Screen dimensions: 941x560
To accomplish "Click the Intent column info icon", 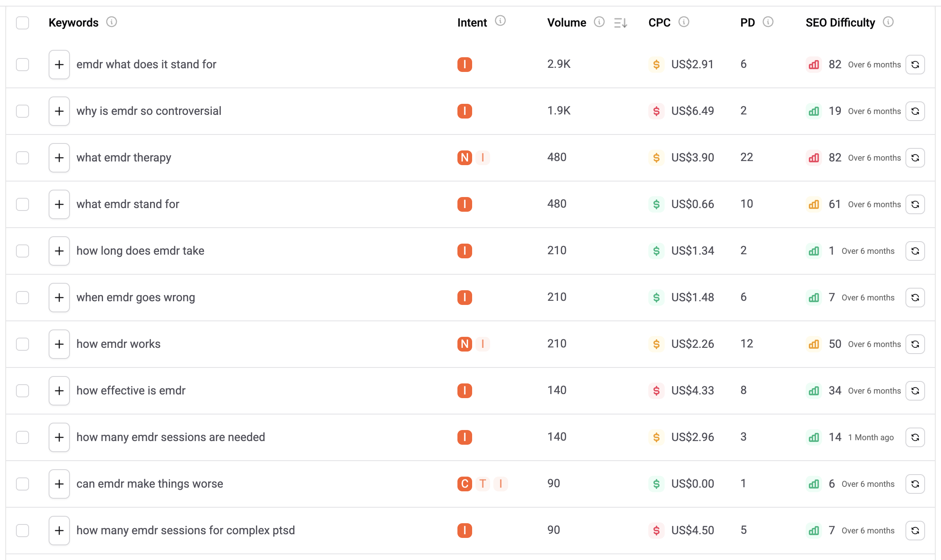I will coord(500,21).
